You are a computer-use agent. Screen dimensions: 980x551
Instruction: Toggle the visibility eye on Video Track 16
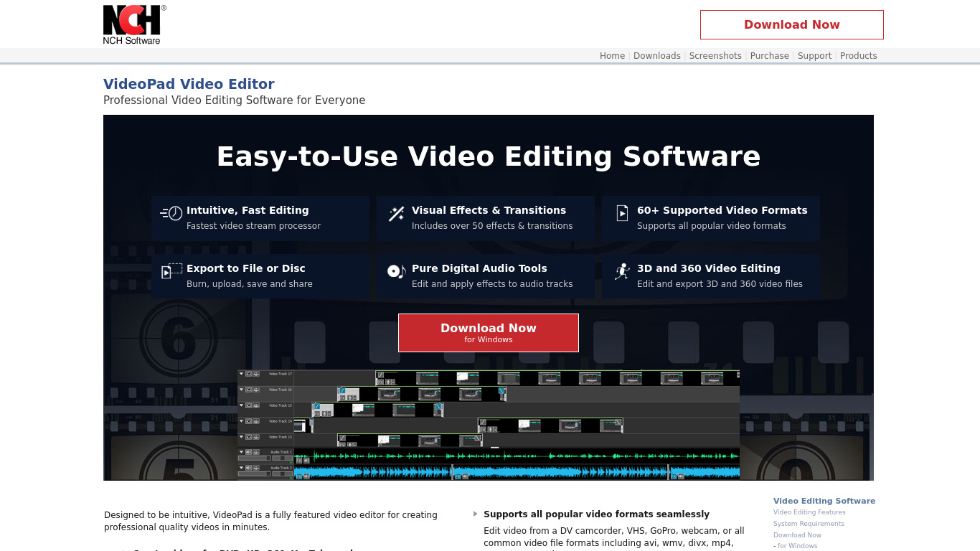pyautogui.click(x=248, y=390)
